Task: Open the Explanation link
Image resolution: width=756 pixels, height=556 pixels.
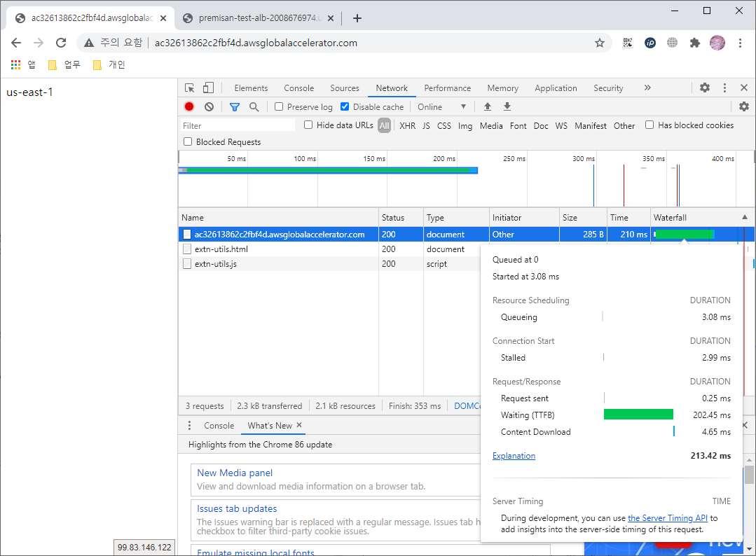Action: 514,456
